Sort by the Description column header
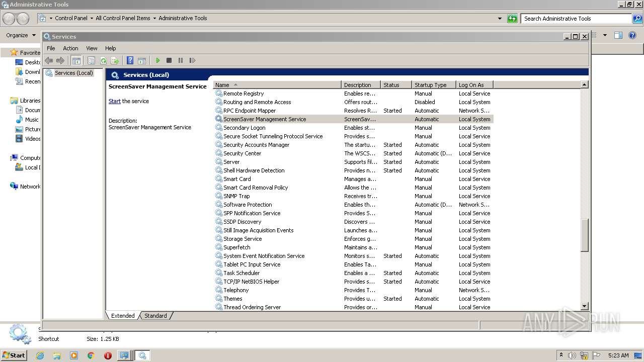The height and width of the screenshot is (362, 644). [361, 85]
